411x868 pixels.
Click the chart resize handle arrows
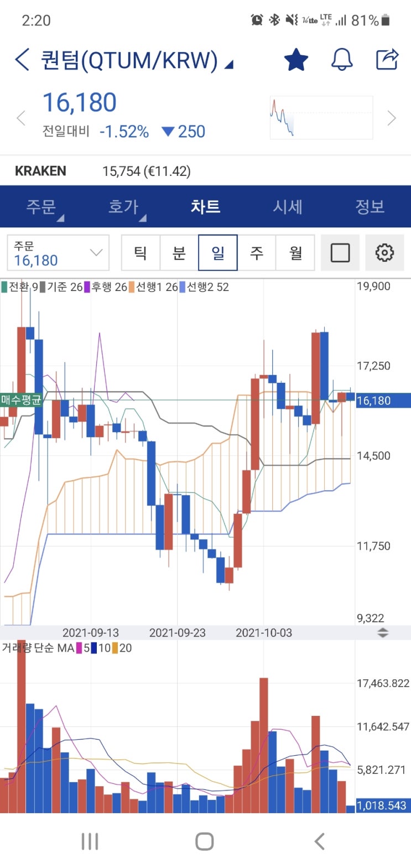pos(383,633)
